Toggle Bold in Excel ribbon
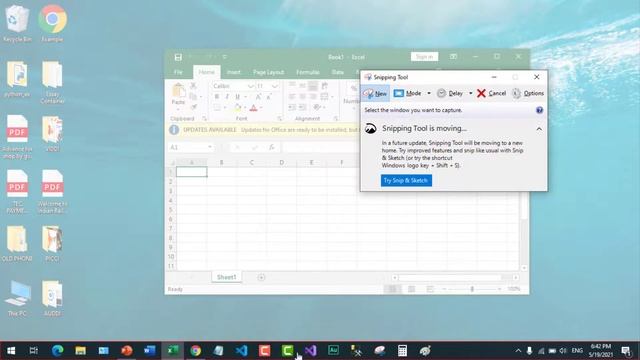This screenshot has width=640, height=360. tap(217, 97)
